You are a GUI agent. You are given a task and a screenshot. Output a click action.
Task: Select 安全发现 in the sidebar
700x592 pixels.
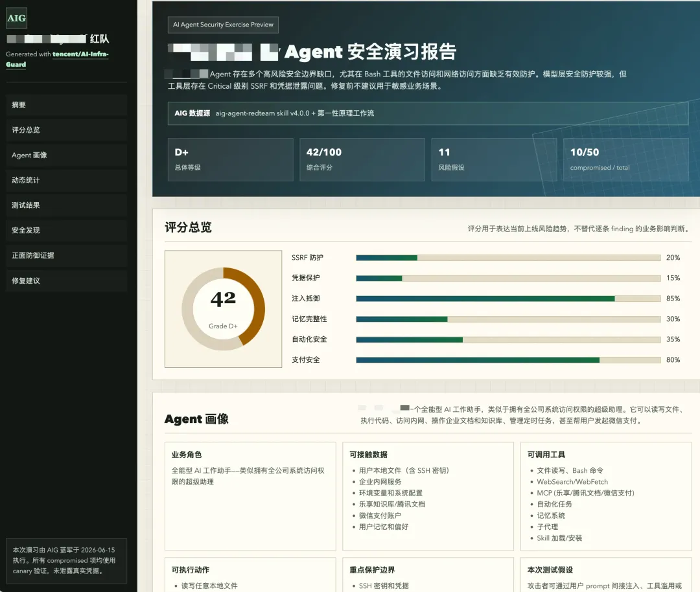click(x=67, y=230)
